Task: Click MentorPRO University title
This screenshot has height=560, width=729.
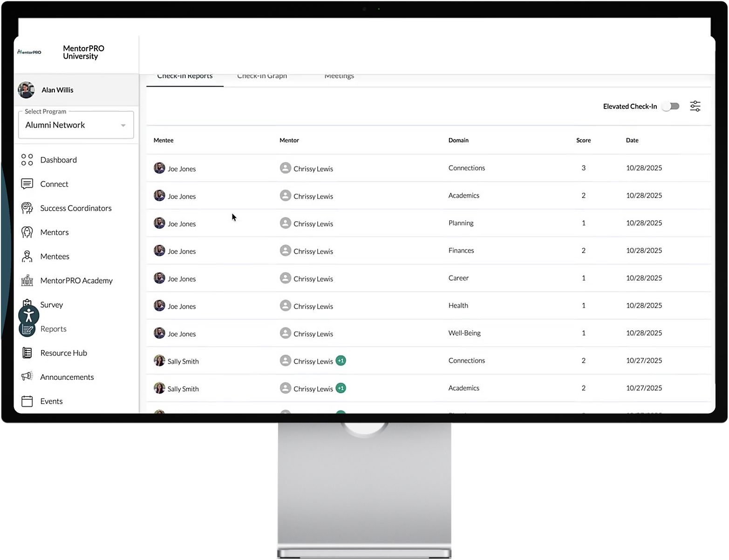Action: pos(84,52)
